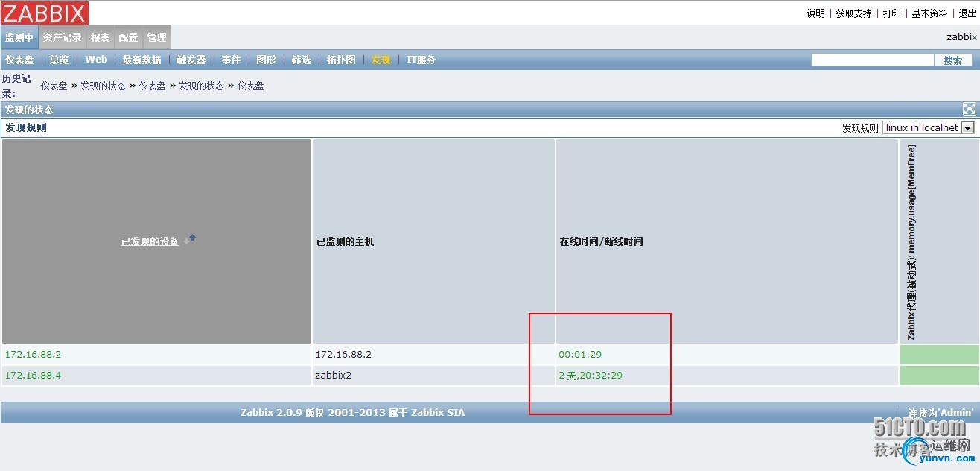The width and height of the screenshot is (980, 471).
Task: Open the 监测中 main tab
Action: [19, 37]
